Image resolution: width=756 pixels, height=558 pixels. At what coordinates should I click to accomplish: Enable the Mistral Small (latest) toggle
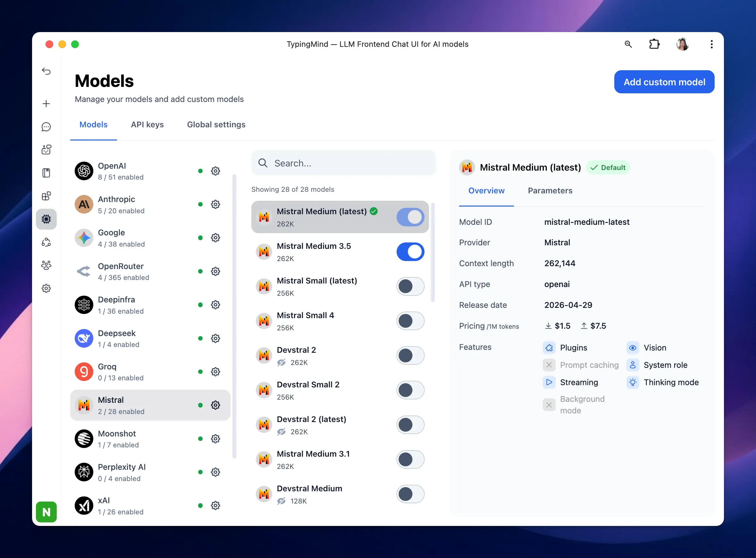pos(410,286)
